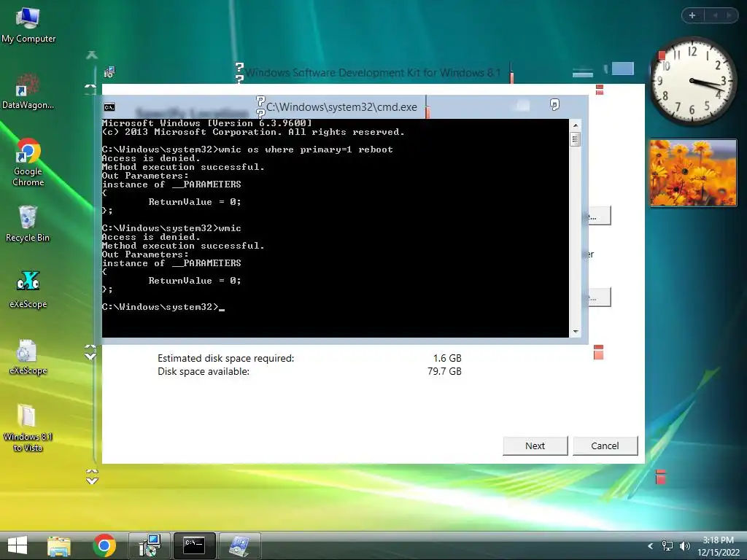Image resolution: width=747 pixels, height=560 pixels.
Task: Click the 'Microsoft Windows [Version 6.3.9600]' line
Action: point(206,123)
